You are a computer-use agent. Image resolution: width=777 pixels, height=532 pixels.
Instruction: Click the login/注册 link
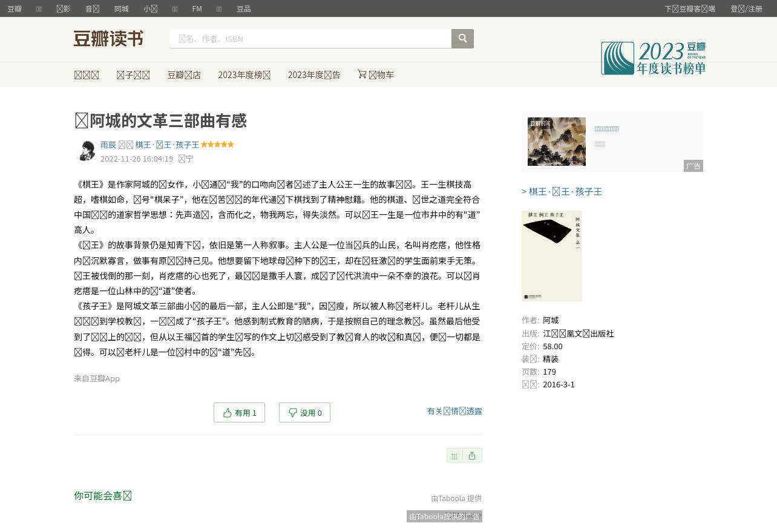pos(746,8)
